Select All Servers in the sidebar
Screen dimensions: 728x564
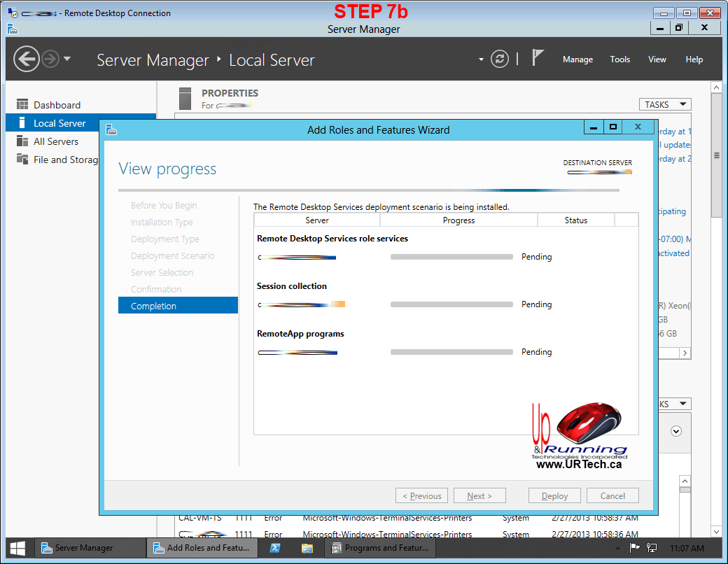coord(56,141)
